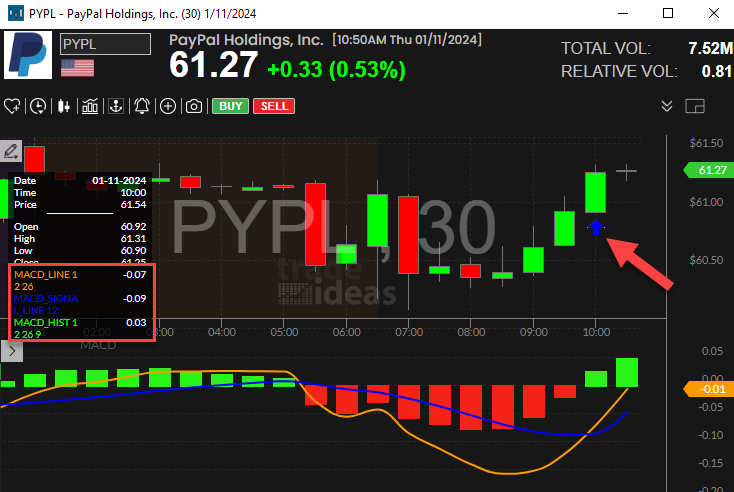Screen dimensions: 734x492
Task: Open the drawing tools pencil icon
Action: coord(11,151)
